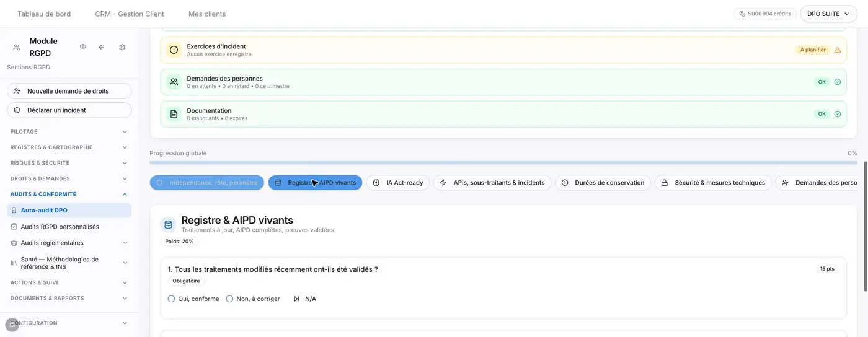Open the Module RGPD settings gear
Screen dimensions: 868x337
click(x=122, y=47)
